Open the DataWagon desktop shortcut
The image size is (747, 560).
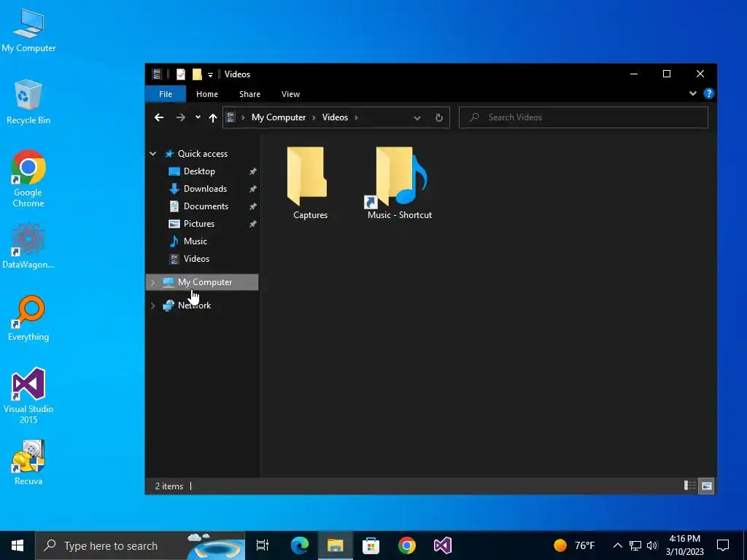pyautogui.click(x=28, y=246)
